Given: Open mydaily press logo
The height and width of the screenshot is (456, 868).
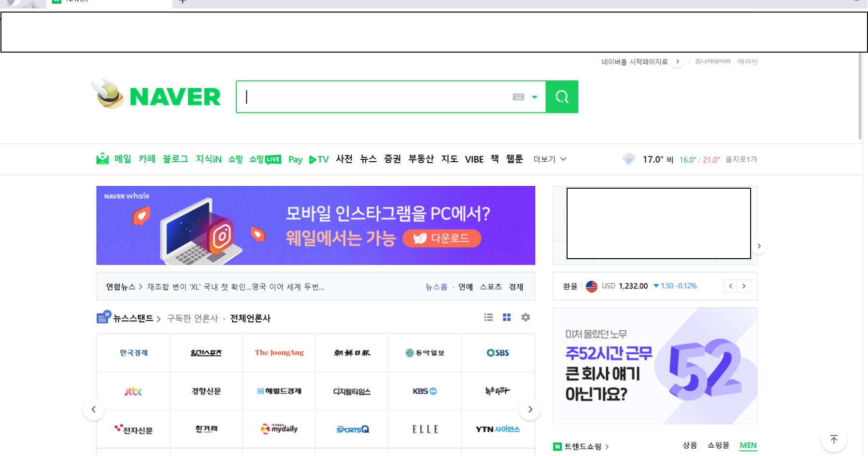Looking at the screenshot, I should 279,429.
